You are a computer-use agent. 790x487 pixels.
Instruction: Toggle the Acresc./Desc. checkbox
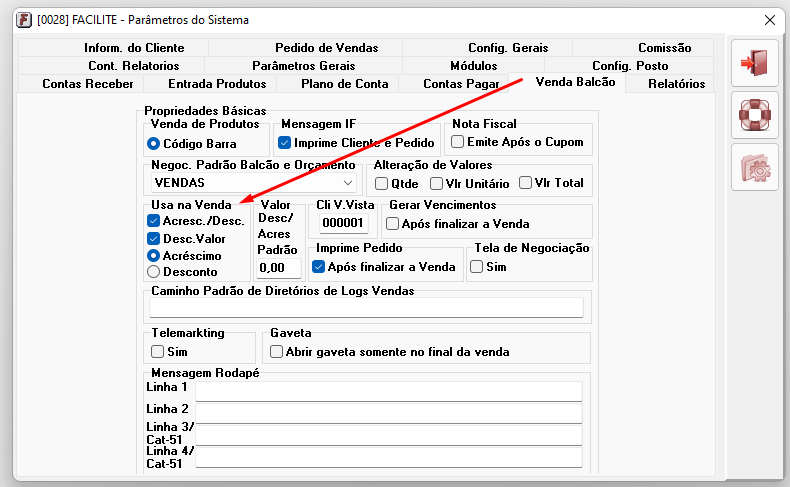(x=196, y=221)
